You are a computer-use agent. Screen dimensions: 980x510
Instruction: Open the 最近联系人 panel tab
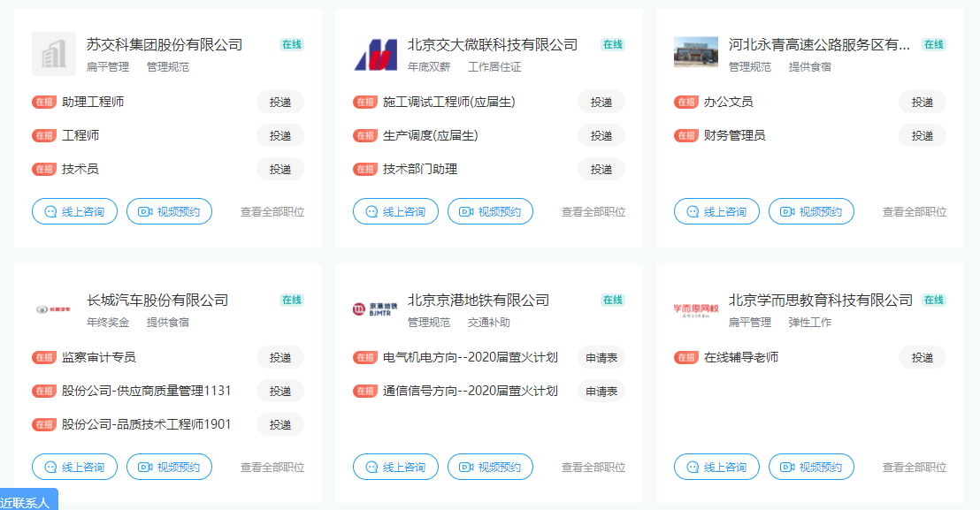[27, 502]
